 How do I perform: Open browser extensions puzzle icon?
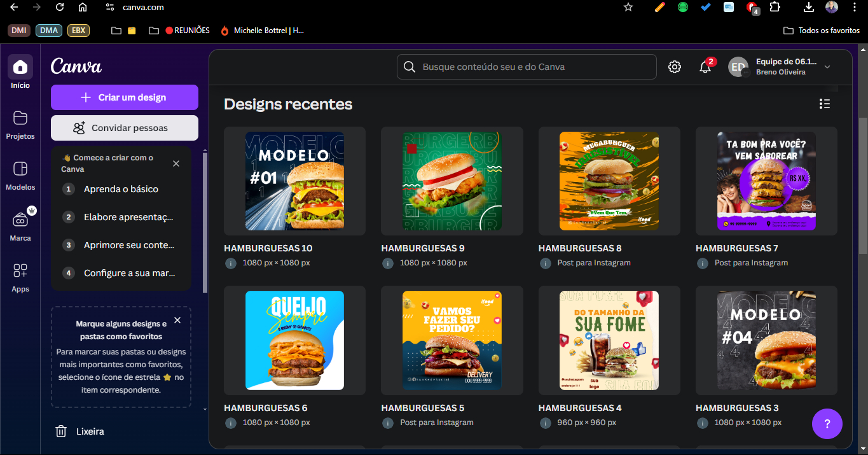(775, 8)
